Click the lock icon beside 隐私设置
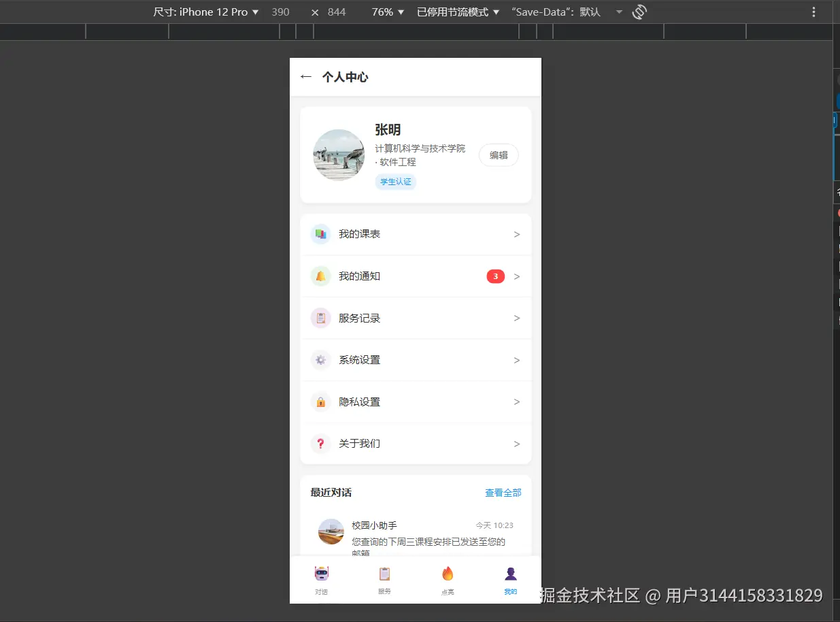840x622 pixels. 320,402
